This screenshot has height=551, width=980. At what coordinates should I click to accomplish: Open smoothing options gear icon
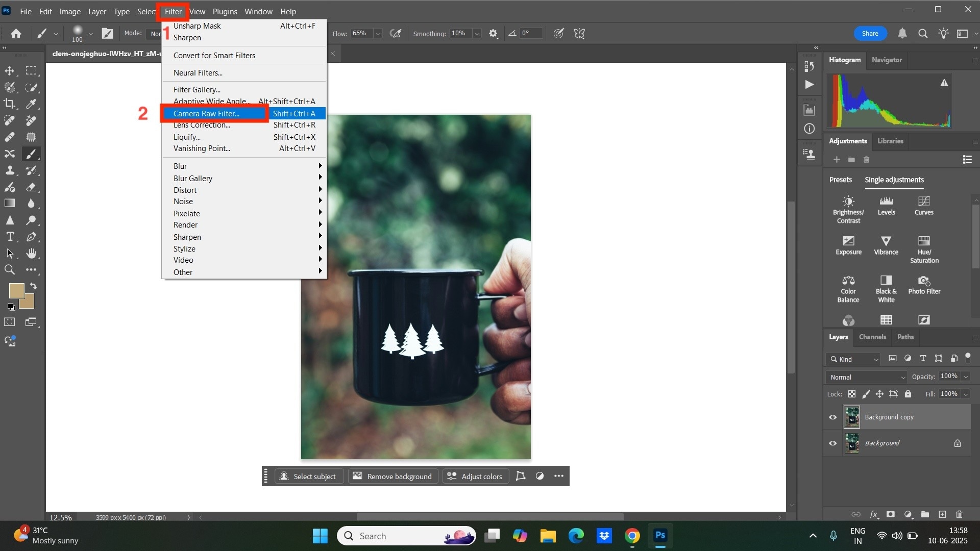(x=493, y=34)
